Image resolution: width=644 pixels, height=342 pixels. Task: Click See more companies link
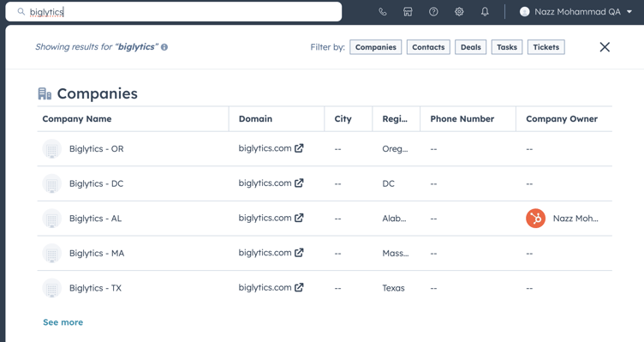[63, 322]
